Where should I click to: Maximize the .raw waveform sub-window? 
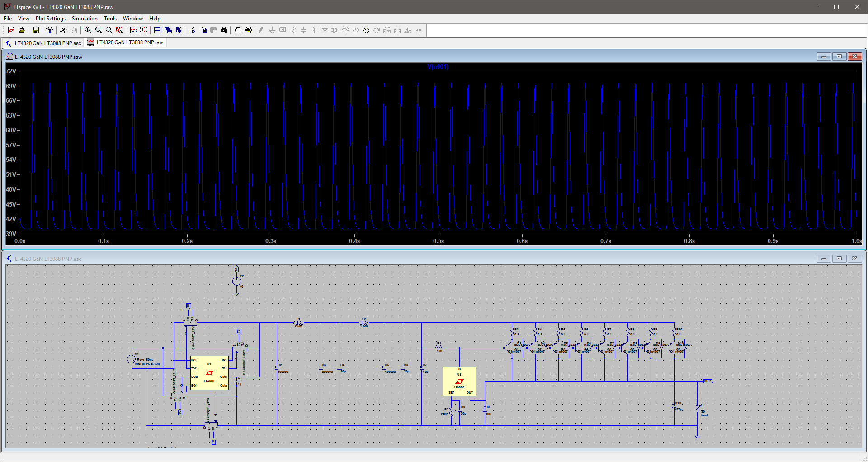point(839,57)
